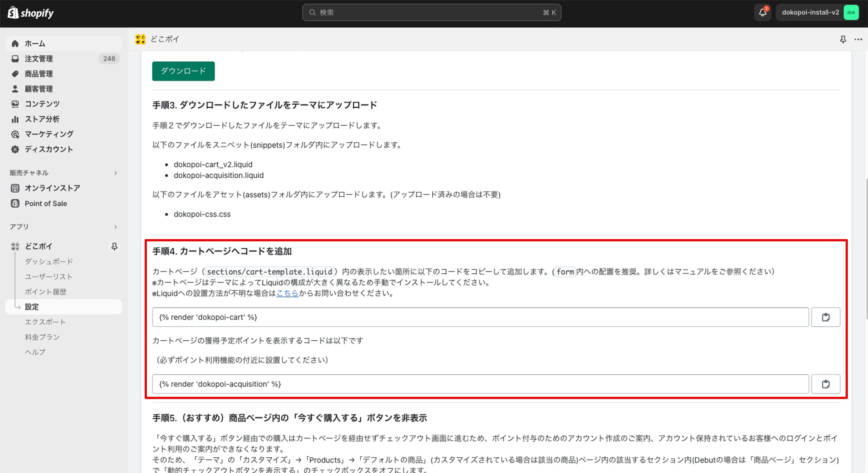Viewport: 868px width, 473px height.
Task: Click the dokopoi-acquisition render code field
Action: (x=480, y=384)
